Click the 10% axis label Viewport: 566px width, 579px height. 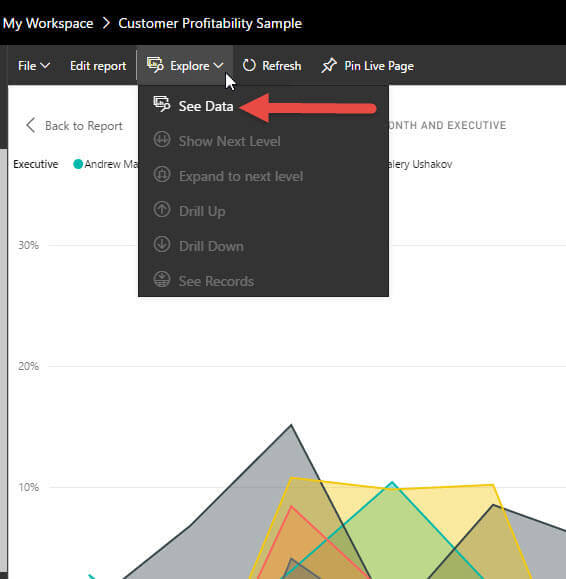[x=28, y=487]
